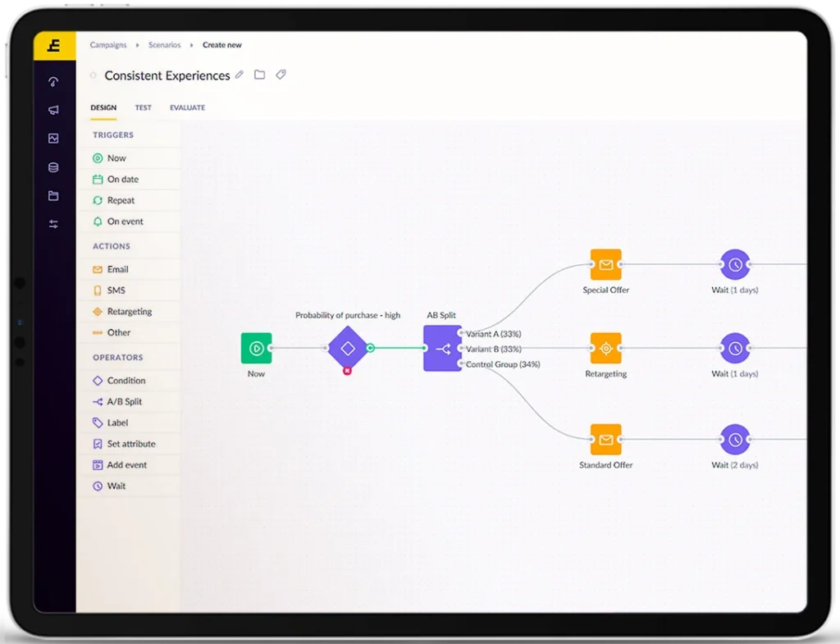Click the red X connector under condition
840x644 pixels.
click(x=347, y=371)
